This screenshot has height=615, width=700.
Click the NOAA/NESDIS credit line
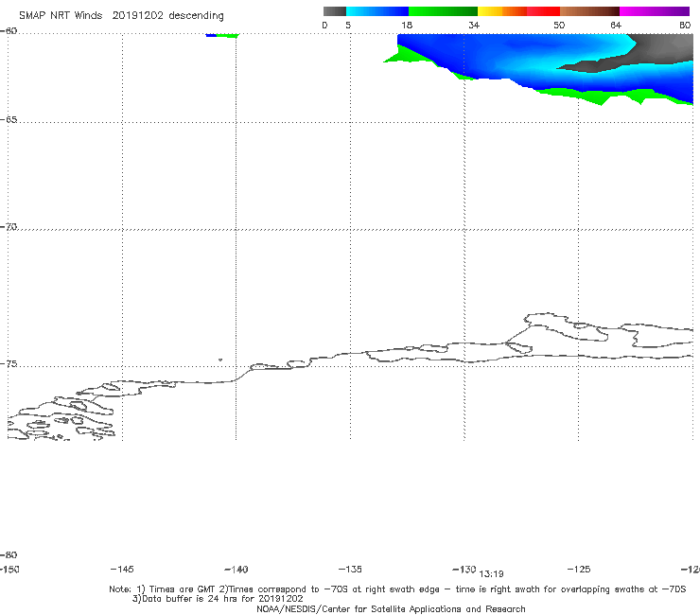pyautogui.click(x=391, y=609)
